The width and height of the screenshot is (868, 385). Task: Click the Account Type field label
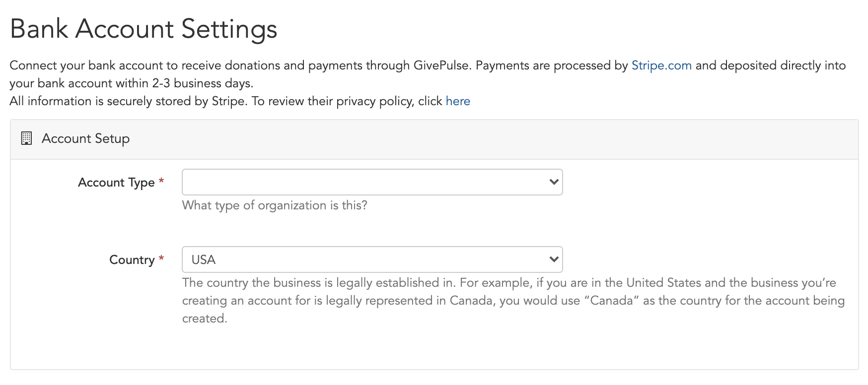pyautogui.click(x=117, y=183)
